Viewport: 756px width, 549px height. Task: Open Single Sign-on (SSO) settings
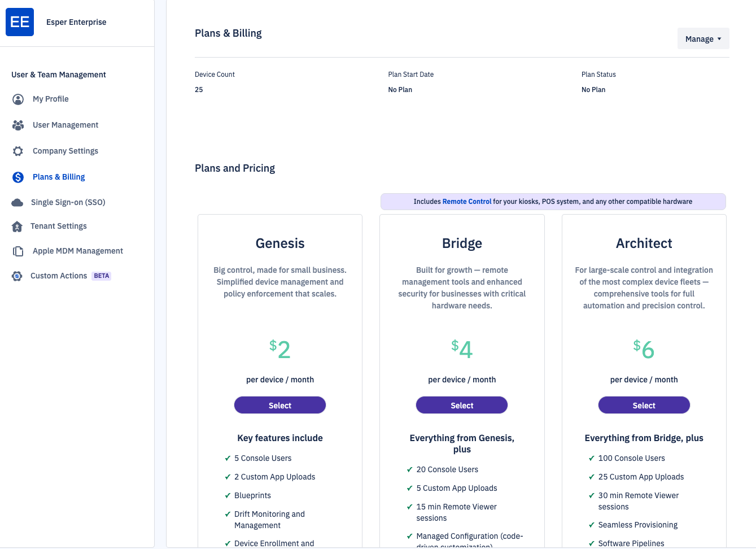(x=68, y=202)
